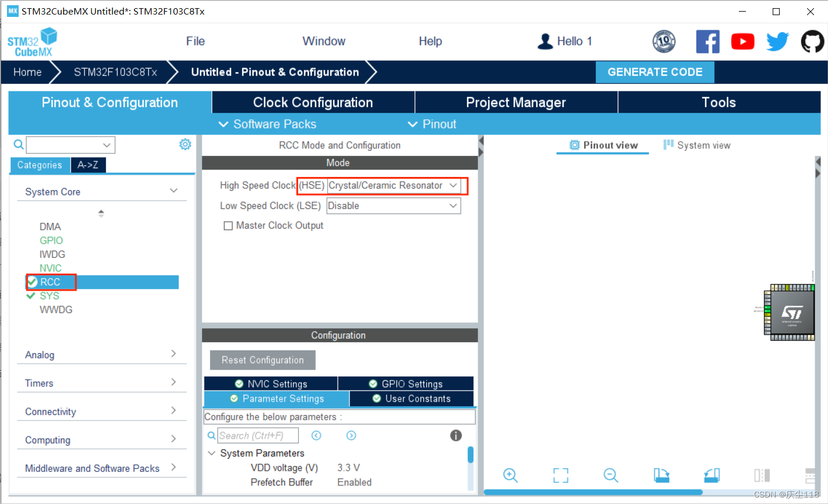
Task: Switch to the Project Manager tab
Action: [x=516, y=102]
